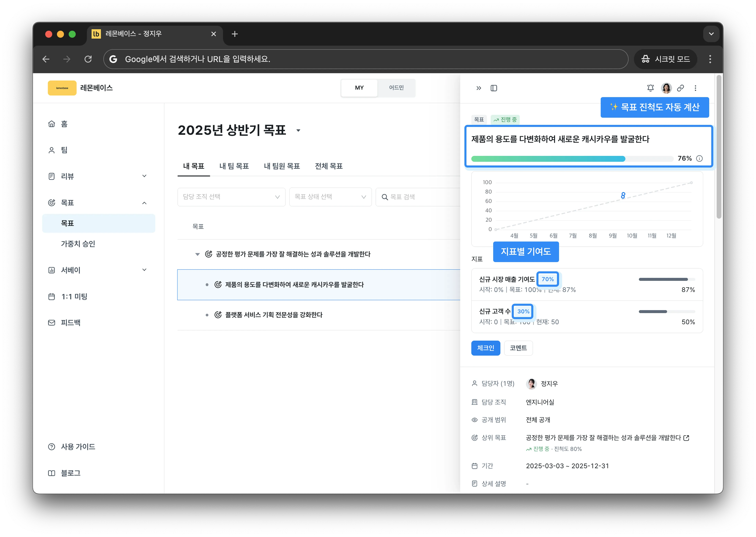Open more options kebab in goal panel

695,88
